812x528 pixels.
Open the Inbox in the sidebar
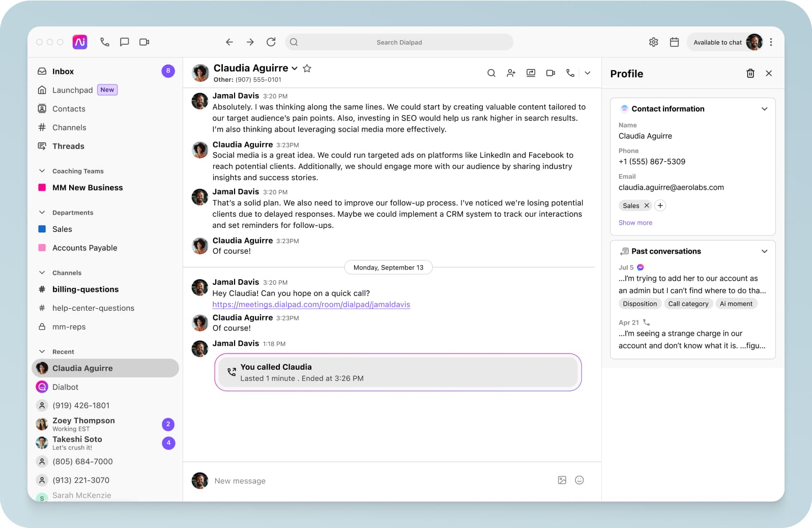(x=63, y=71)
